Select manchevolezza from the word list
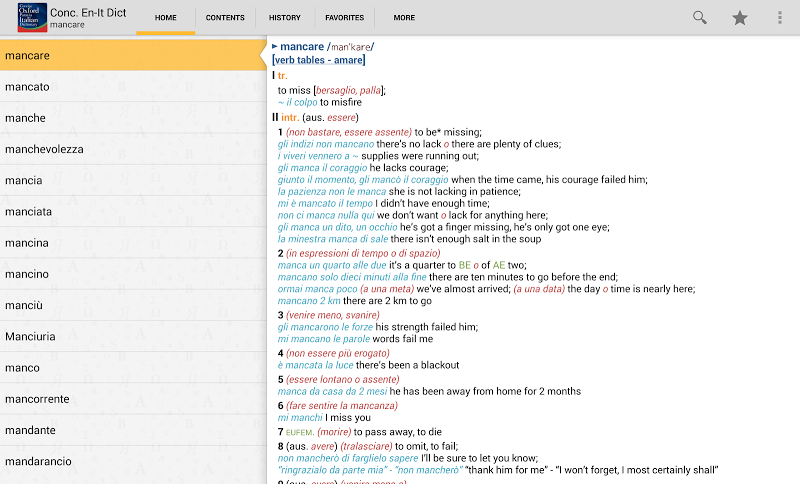The height and width of the screenshot is (484, 800). click(132, 149)
